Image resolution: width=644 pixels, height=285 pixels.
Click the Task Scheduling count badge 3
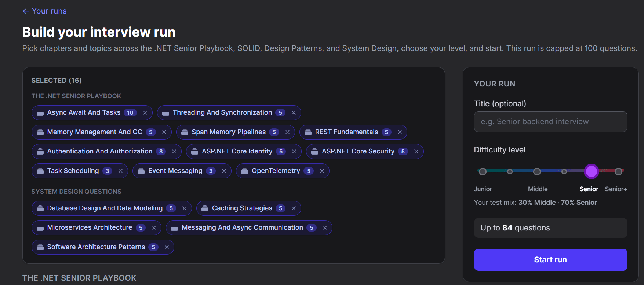pos(107,171)
